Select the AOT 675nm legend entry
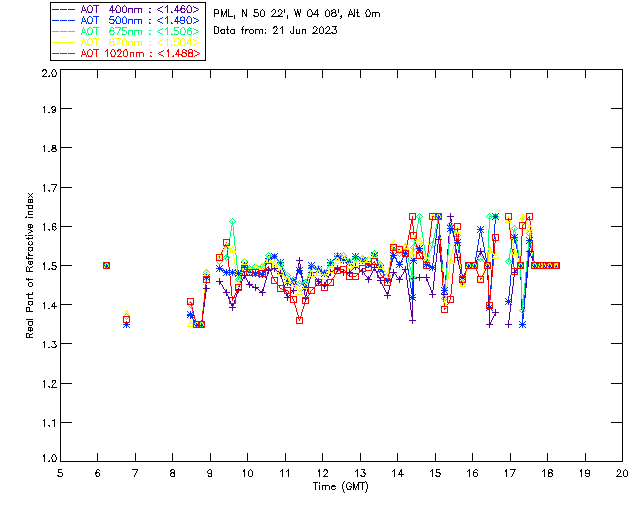 coord(127,31)
